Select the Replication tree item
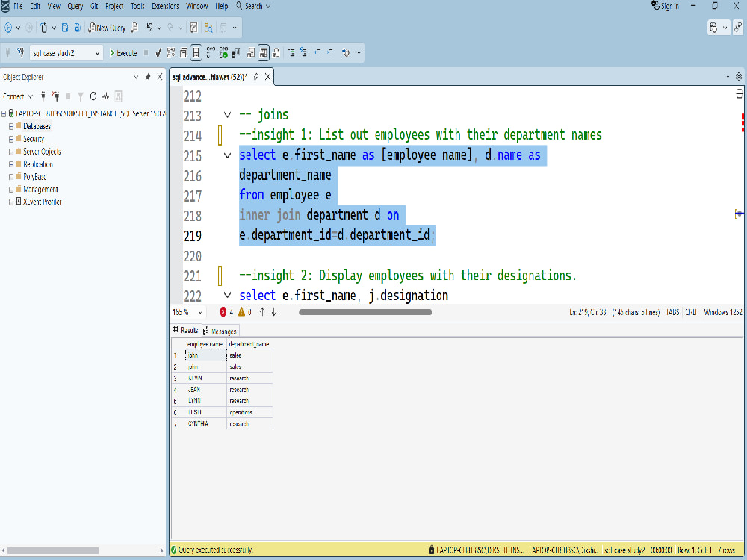This screenshot has height=560, width=747. pos(38,164)
